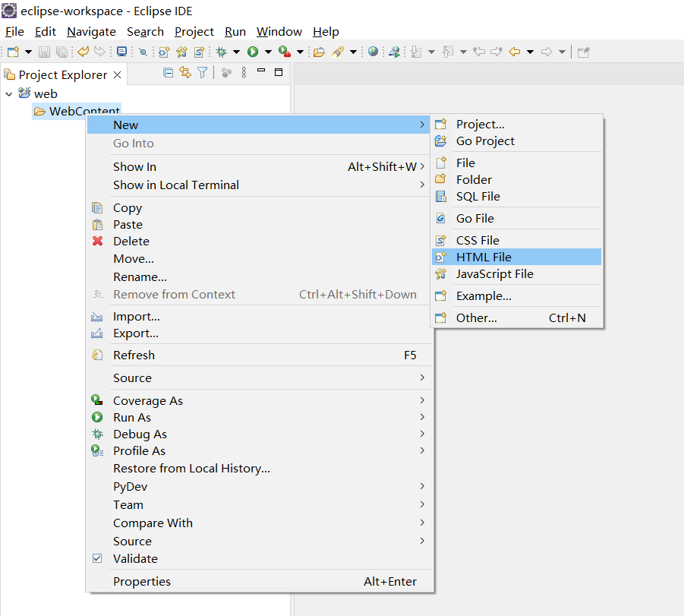This screenshot has width=684, height=616.
Task: Toggle the Validate checkbox menu item
Action: [260, 558]
